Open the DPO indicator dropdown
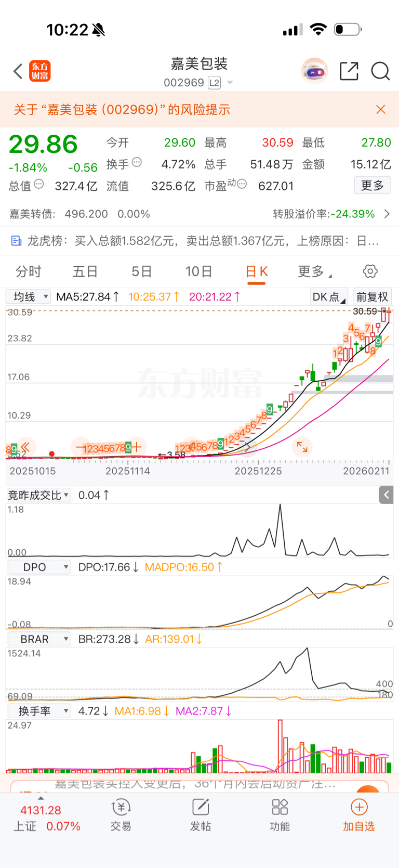Image resolution: width=399 pixels, height=868 pixels. tap(38, 567)
